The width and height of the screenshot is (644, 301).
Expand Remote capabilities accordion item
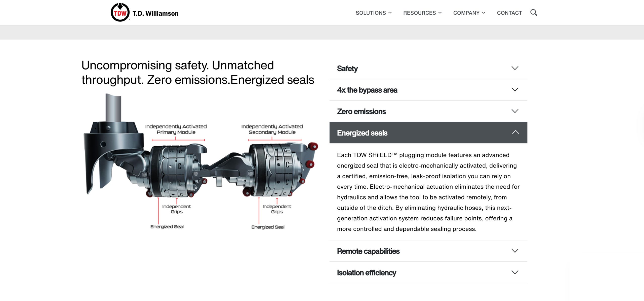pyautogui.click(x=428, y=251)
